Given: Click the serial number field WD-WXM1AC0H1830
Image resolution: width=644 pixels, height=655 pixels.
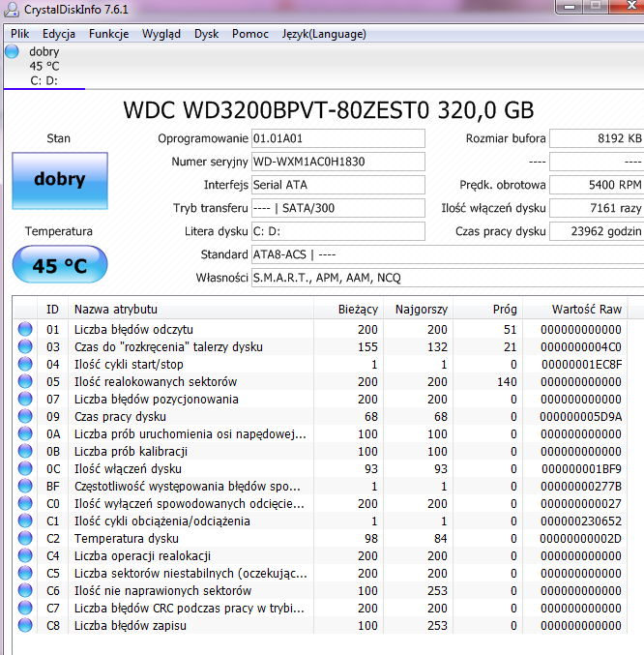Looking at the screenshot, I should click(338, 162).
